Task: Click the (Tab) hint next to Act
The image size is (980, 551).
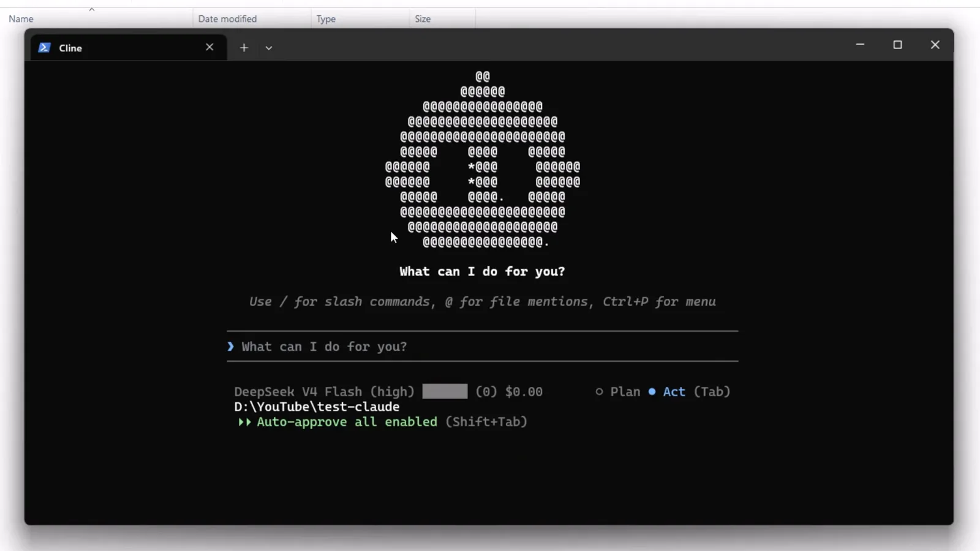Action: click(712, 392)
